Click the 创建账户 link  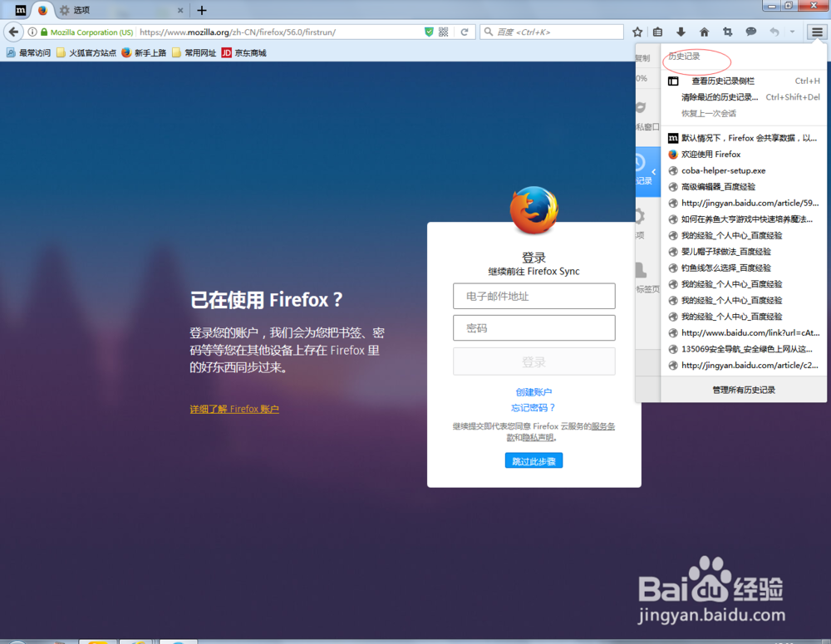tap(534, 392)
